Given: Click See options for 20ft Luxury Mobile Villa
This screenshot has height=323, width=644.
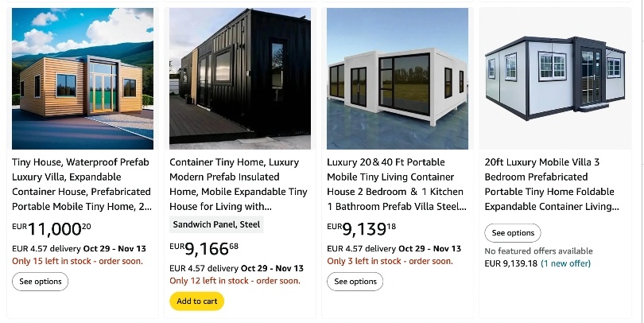Looking at the screenshot, I should pyautogui.click(x=513, y=233).
